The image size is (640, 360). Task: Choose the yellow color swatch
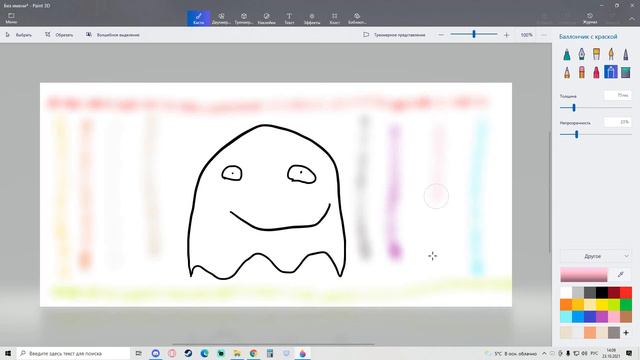(x=602, y=304)
